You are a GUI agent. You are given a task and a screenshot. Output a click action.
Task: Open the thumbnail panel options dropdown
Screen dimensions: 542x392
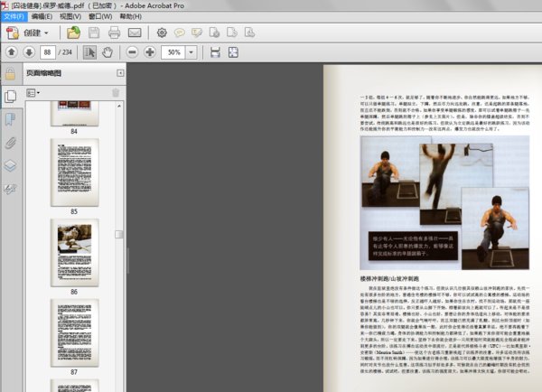pos(33,92)
